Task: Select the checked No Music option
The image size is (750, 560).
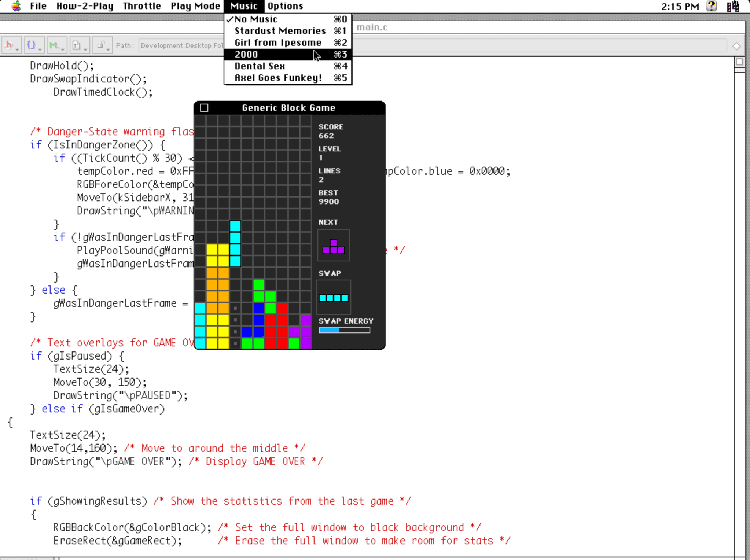Action: pos(288,19)
